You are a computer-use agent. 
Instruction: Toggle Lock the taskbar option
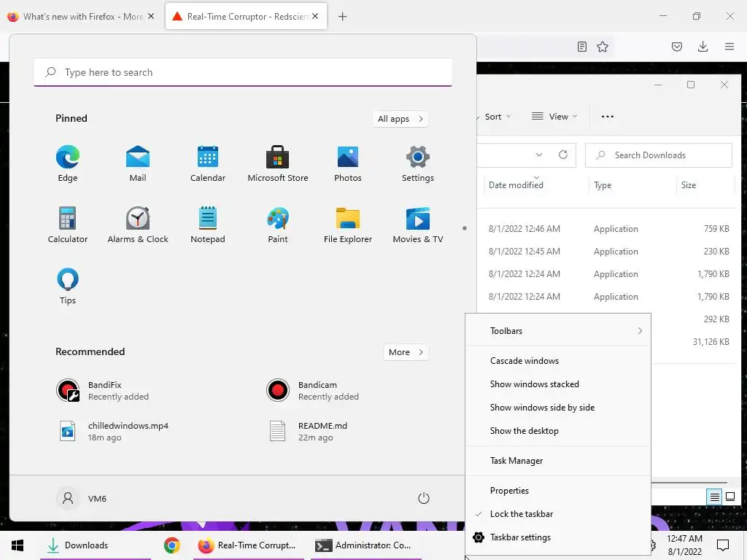558,514
